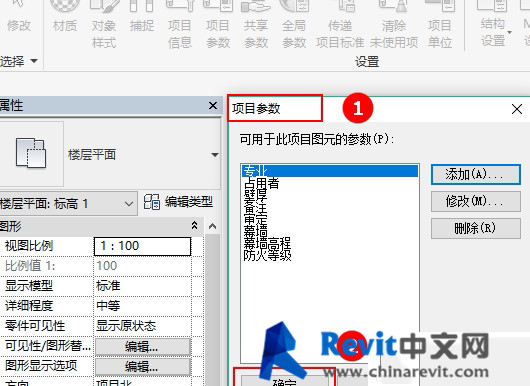
Task: Click the 显示模型 property label
Action: (x=29, y=286)
